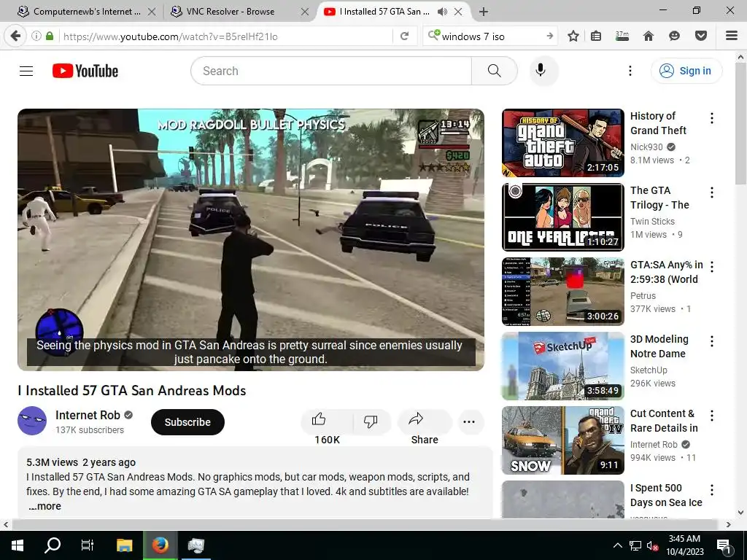
Task: Open the Firefox home icon
Action: point(649,36)
